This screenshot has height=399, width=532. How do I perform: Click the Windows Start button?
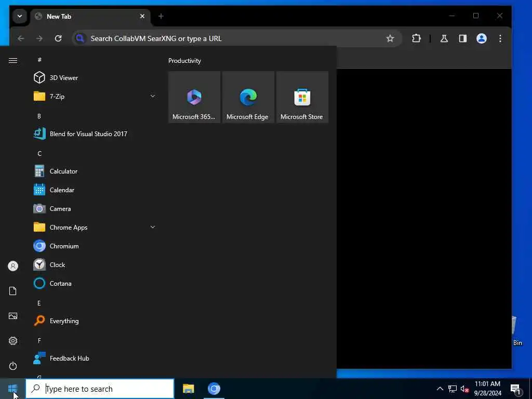point(12,389)
